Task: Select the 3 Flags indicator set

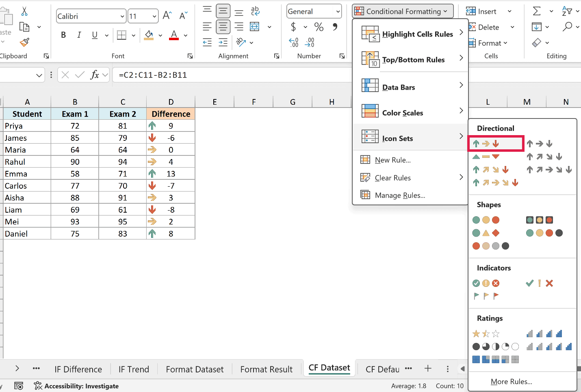Action: coord(486,296)
